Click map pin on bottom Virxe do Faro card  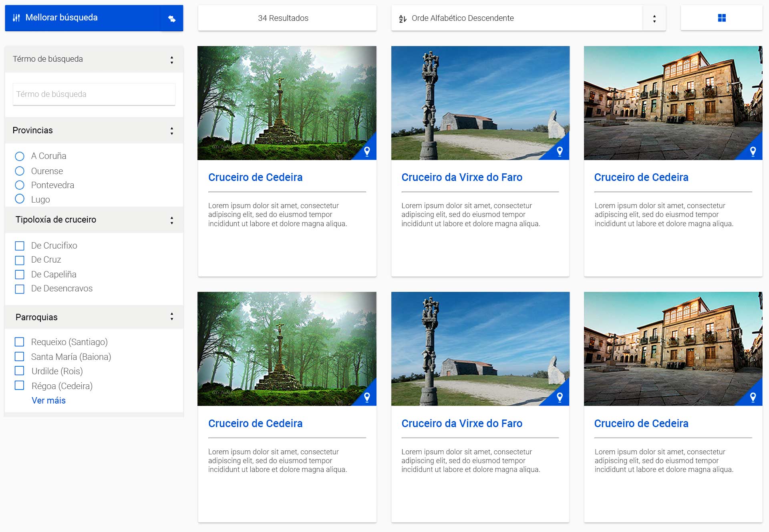560,397
